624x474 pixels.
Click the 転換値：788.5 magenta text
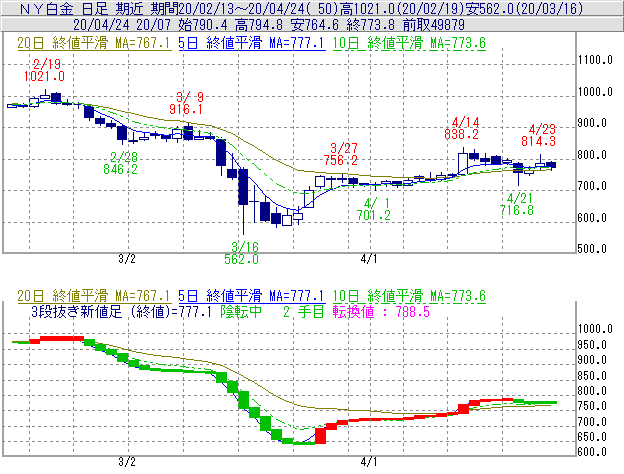click(x=381, y=312)
